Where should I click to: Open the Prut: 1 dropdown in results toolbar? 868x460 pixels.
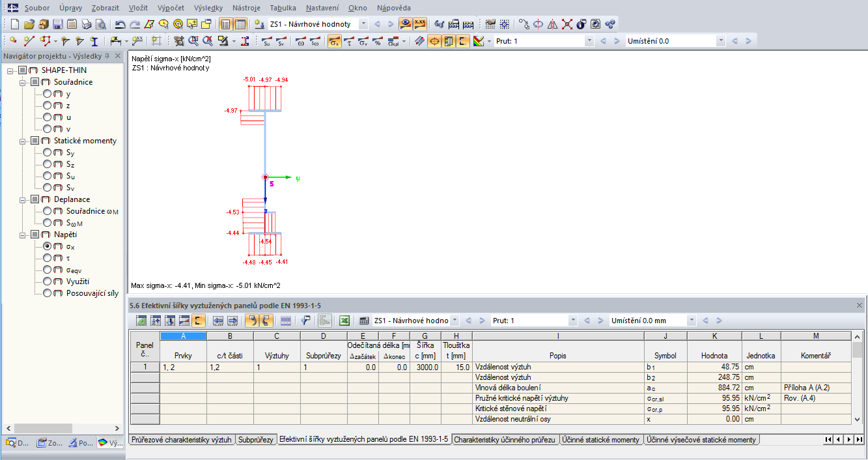[589, 41]
